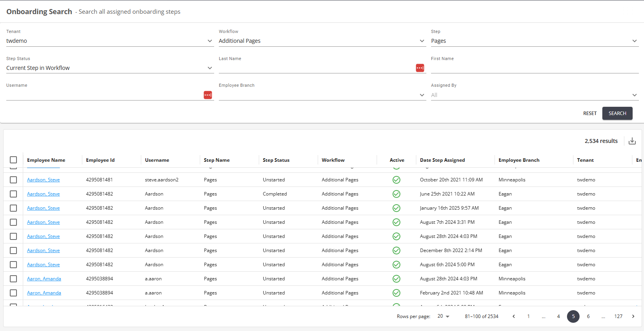Screen dimensions: 644x331
Task: Go to page 1
Action: (528, 316)
